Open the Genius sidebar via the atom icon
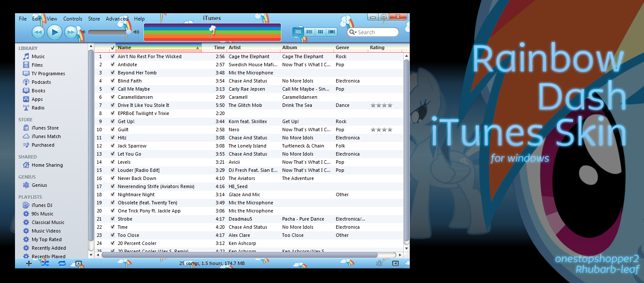The height and width of the screenshot is (283, 644). pyautogui.click(x=379, y=263)
